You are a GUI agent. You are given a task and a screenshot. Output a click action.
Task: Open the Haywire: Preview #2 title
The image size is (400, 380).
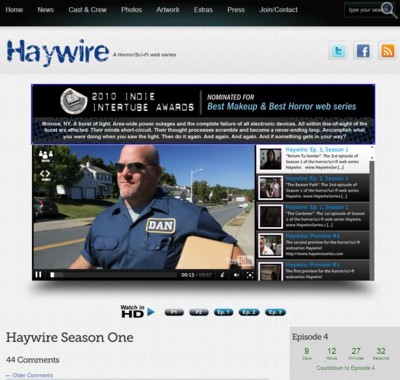[x=313, y=236]
